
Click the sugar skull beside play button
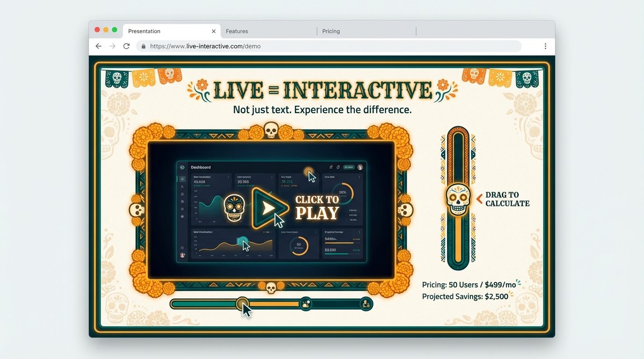(234, 208)
